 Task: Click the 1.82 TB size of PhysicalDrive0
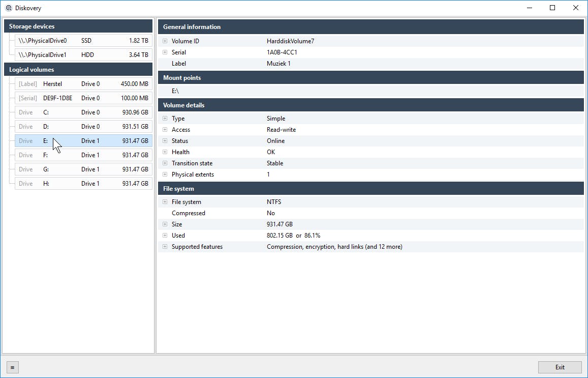coord(138,41)
